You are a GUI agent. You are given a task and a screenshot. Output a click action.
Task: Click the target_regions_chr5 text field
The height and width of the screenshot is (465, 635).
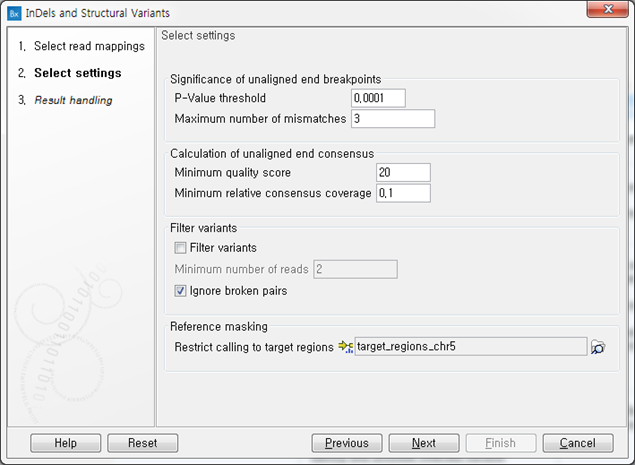pos(471,347)
